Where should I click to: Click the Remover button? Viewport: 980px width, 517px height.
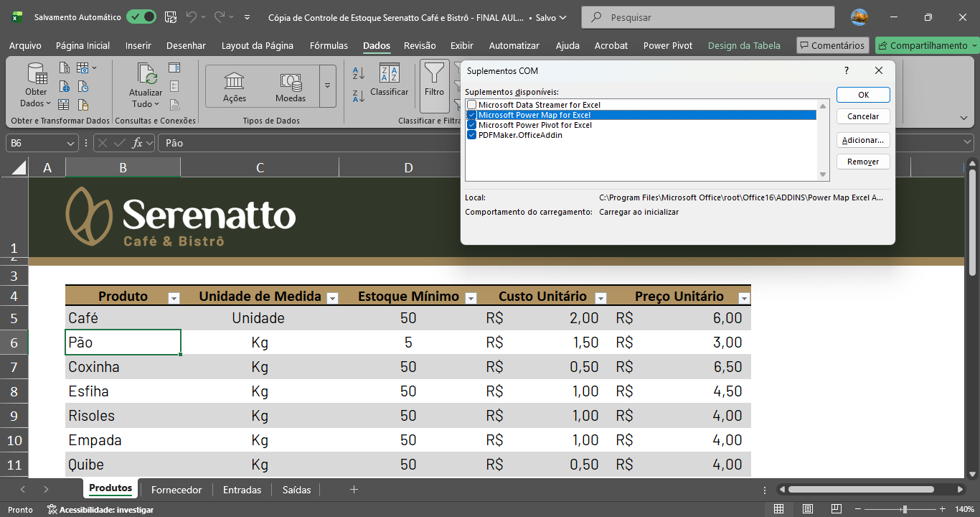pos(863,162)
